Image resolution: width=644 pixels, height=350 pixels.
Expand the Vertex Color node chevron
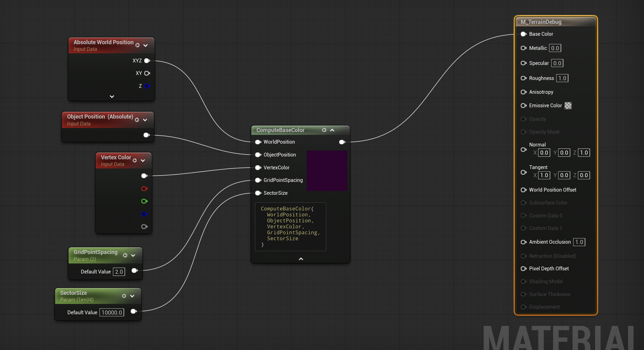coord(143,161)
